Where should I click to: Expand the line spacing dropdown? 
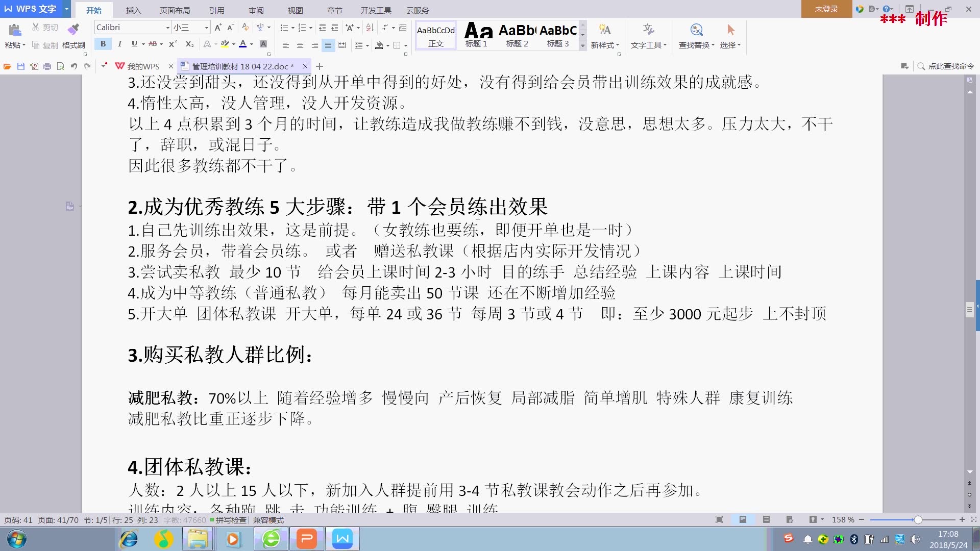tap(361, 45)
